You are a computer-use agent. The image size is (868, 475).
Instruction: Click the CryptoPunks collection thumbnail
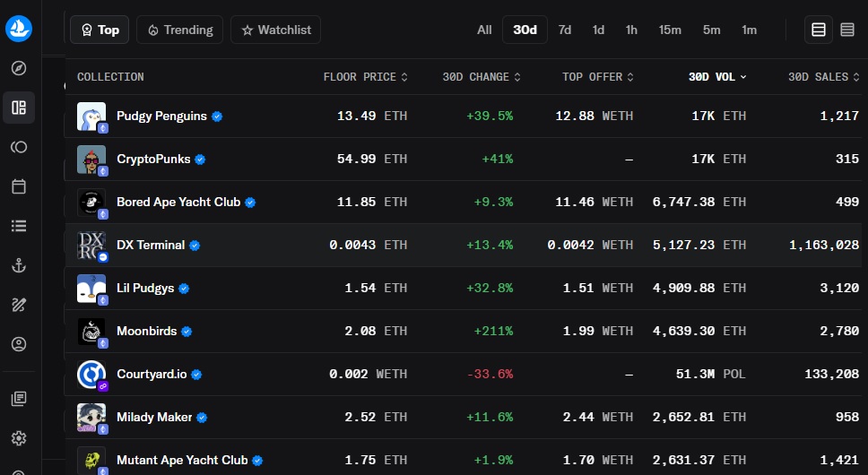(91, 160)
